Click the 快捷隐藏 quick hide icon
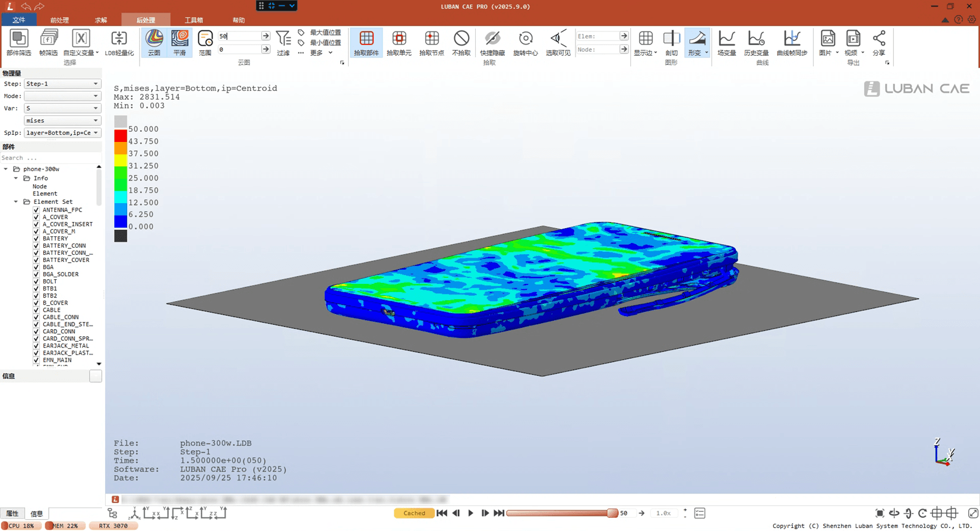The width and height of the screenshot is (980, 531). click(x=492, y=42)
